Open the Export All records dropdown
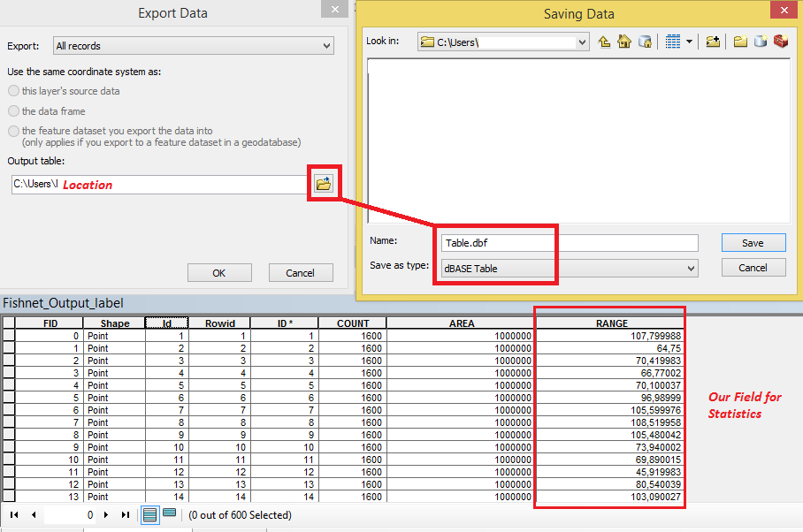The width and height of the screenshot is (803, 532). [194, 46]
